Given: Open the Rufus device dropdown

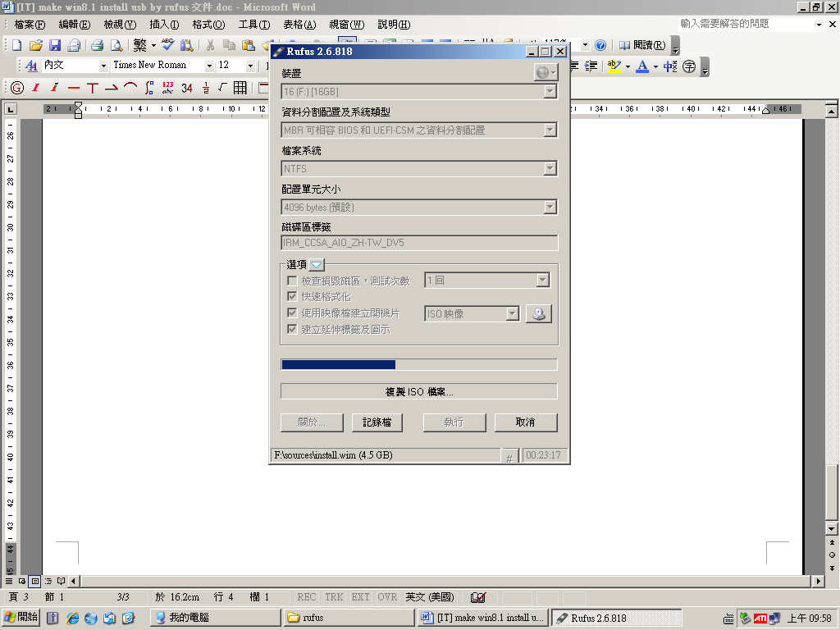Looking at the screenshot, I should point(550,92).
